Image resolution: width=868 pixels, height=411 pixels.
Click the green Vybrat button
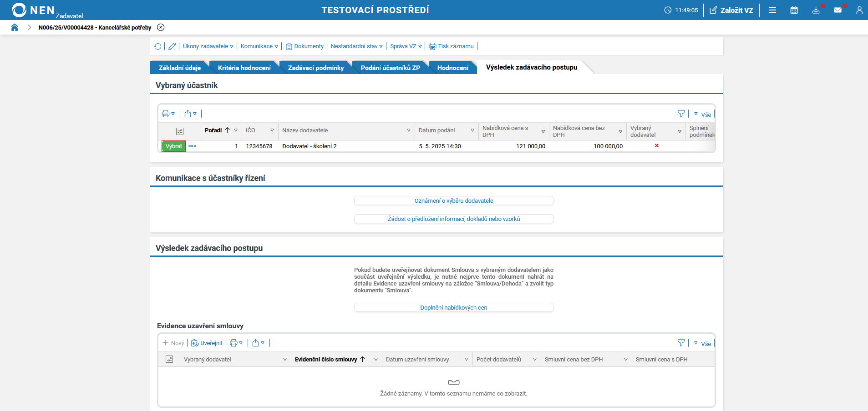[173, 146]
